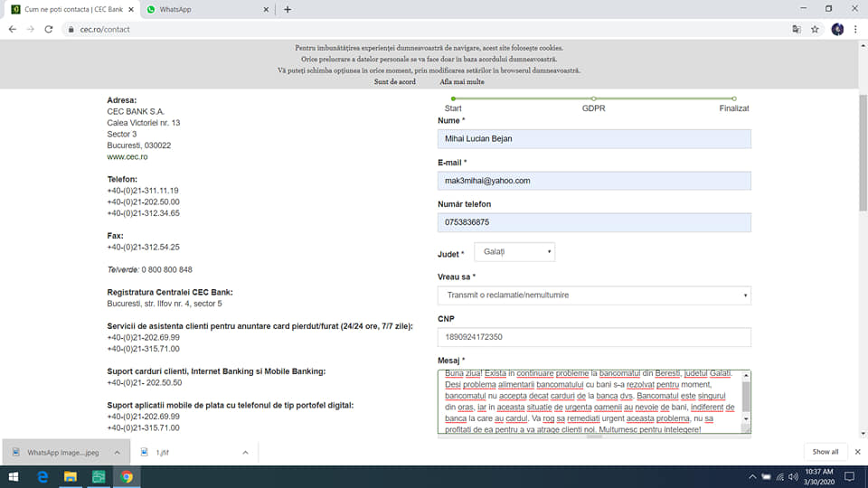Open the Afla mai multe cookie link

click(462, 82)
